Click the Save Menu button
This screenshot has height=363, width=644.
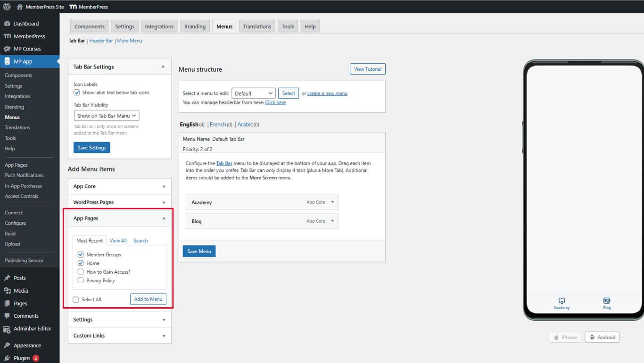pyautogui.click(x=199, y=251)
